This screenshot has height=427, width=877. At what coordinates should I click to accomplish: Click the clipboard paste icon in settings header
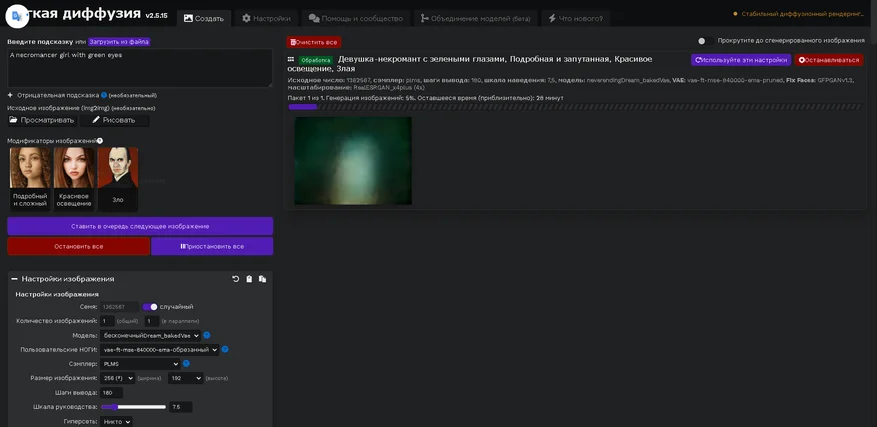click(249, 279)
